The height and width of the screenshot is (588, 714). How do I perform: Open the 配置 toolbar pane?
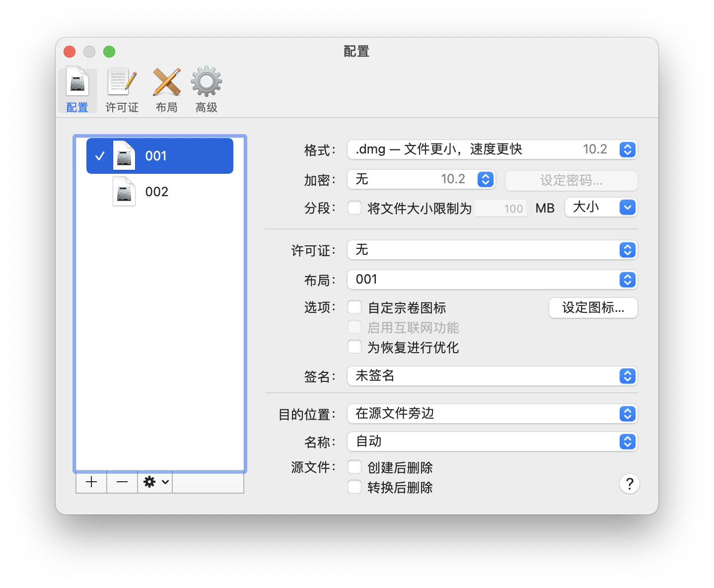pos(77,90)
